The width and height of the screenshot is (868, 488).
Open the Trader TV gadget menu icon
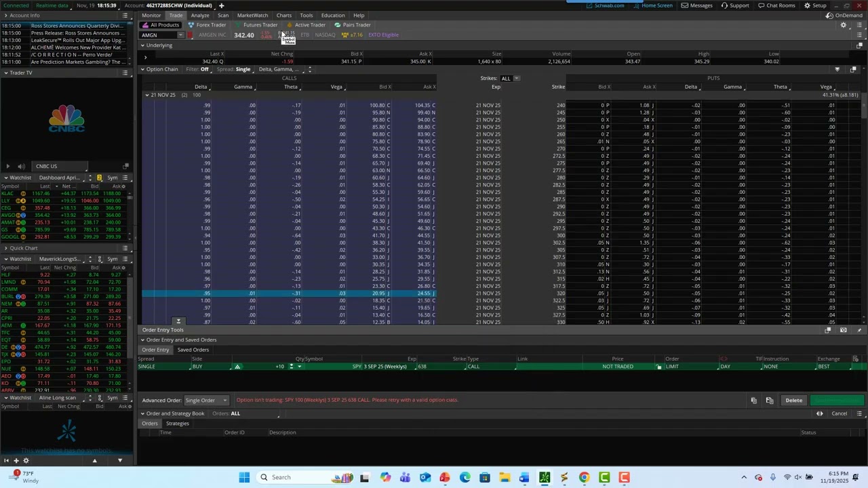click(x=125, y=73)
